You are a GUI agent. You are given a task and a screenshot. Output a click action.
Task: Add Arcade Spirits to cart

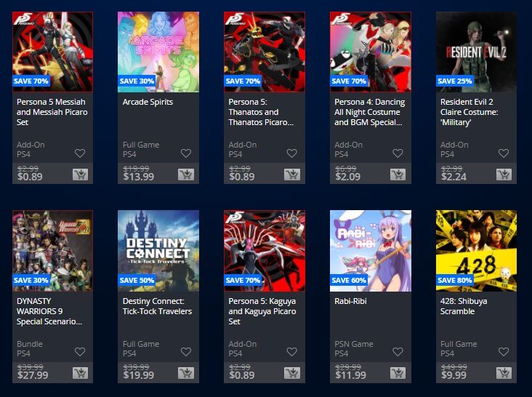[186, 175]
